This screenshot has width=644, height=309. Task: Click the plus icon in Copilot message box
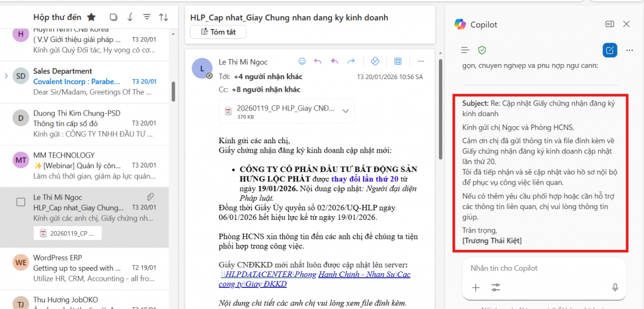tap(475, 287)
